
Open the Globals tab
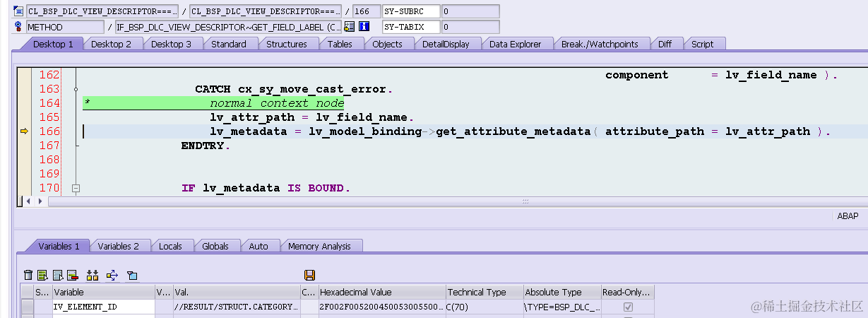(x=215, y=246)
